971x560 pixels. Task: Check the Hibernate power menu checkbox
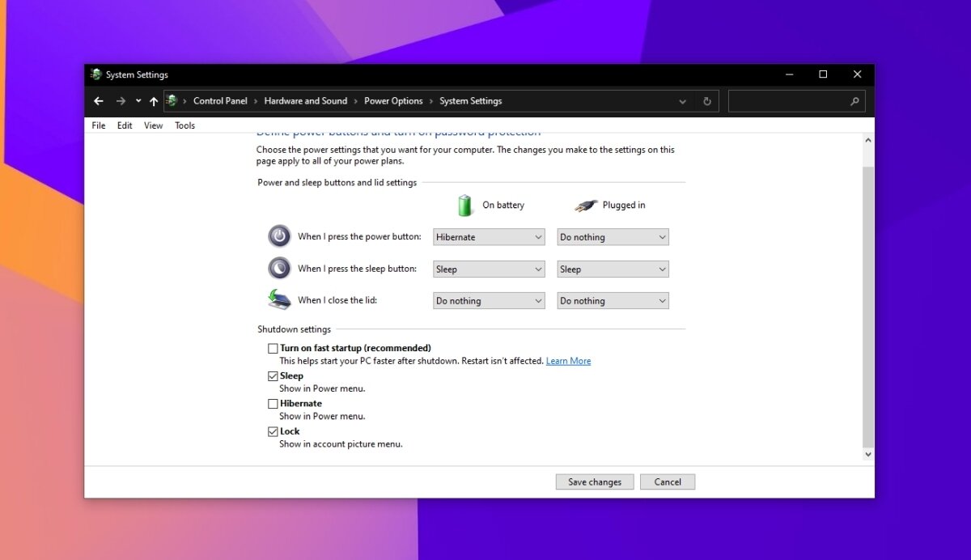(x=273, y=404)
